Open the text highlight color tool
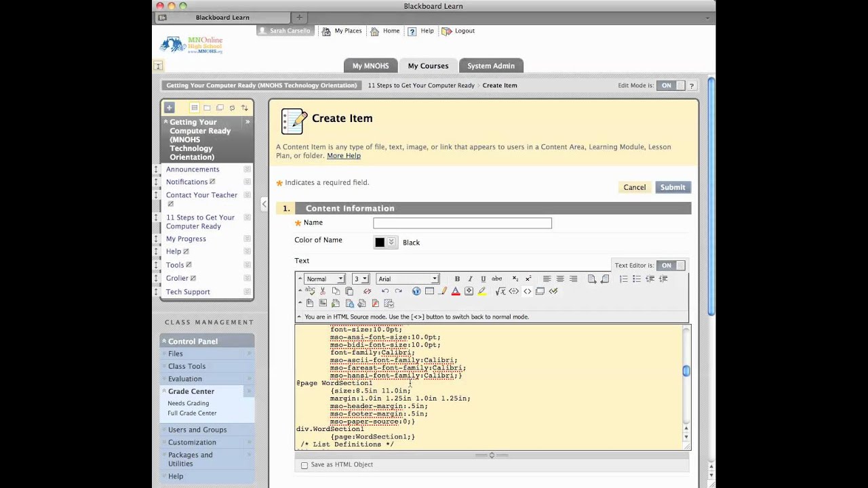 (481, 291)
